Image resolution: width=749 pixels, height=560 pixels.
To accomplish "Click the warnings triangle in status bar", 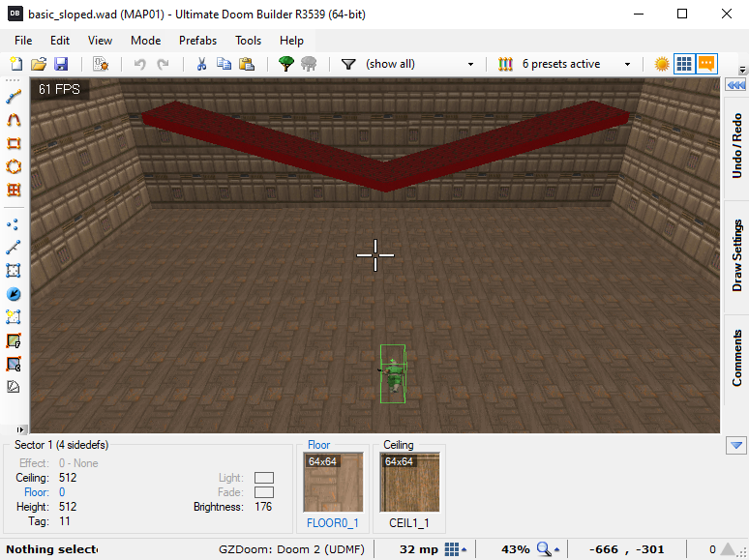I will (729, 549).
